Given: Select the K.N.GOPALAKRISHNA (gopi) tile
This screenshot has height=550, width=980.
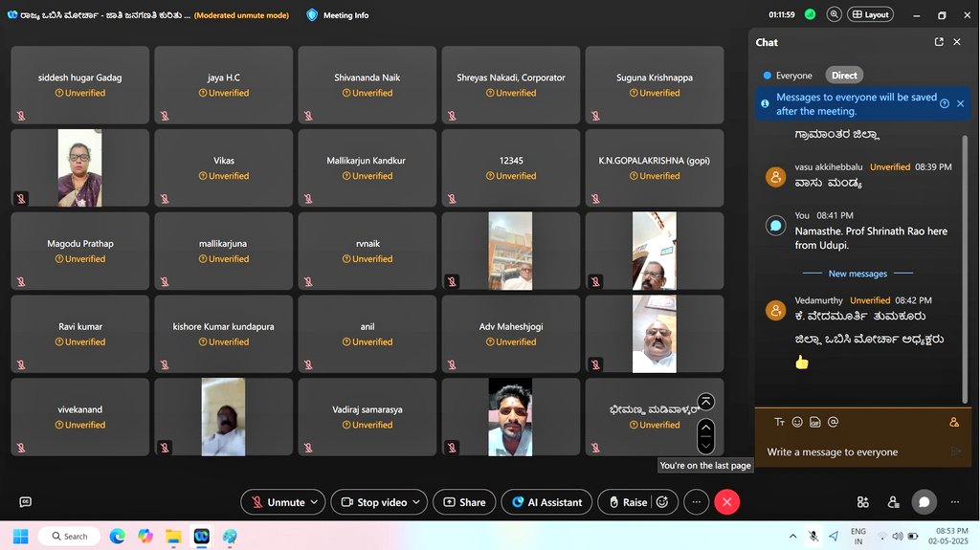Looking at the screenshot, I should click(655, 168).
